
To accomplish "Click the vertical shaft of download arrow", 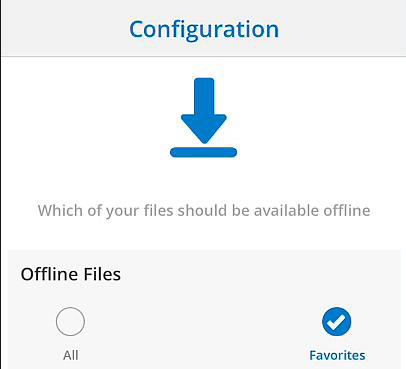I will coord(204,97).
